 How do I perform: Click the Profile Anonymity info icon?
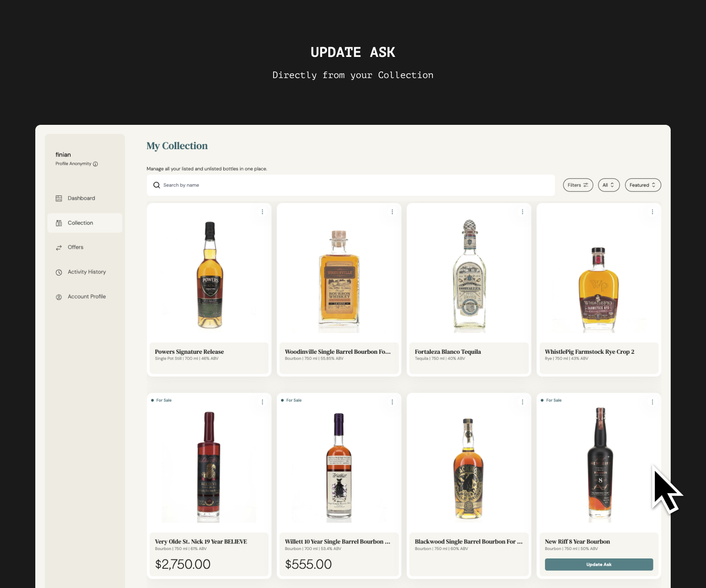95,164
